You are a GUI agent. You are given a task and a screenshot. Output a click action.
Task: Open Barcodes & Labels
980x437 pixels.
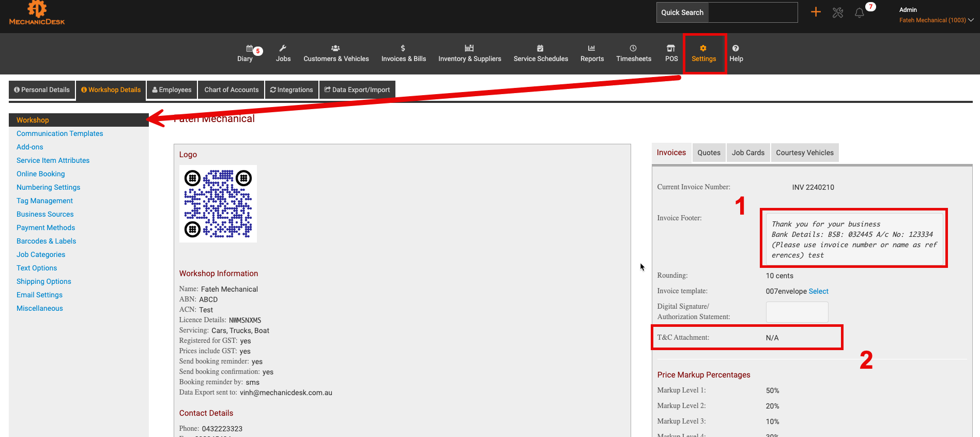[47, 241]
